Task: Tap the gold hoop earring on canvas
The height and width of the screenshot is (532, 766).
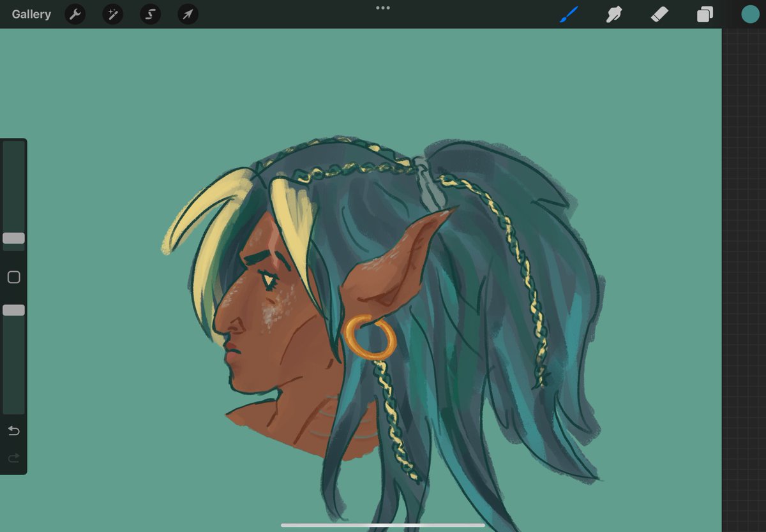Action: coord(370,337)
